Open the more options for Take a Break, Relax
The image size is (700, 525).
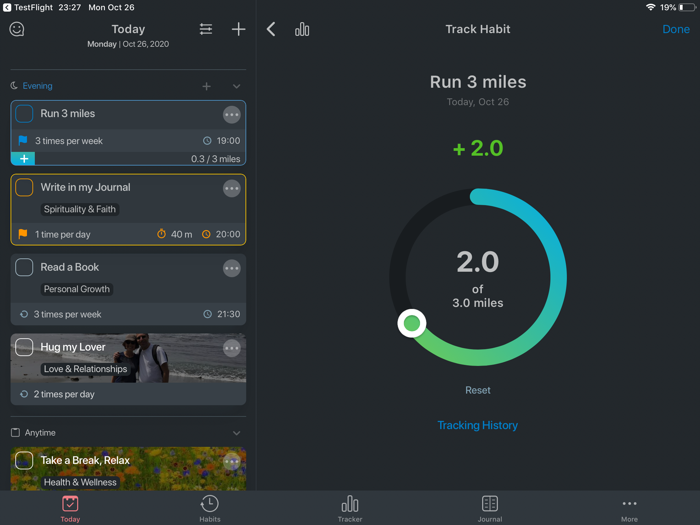click(232, 461)
